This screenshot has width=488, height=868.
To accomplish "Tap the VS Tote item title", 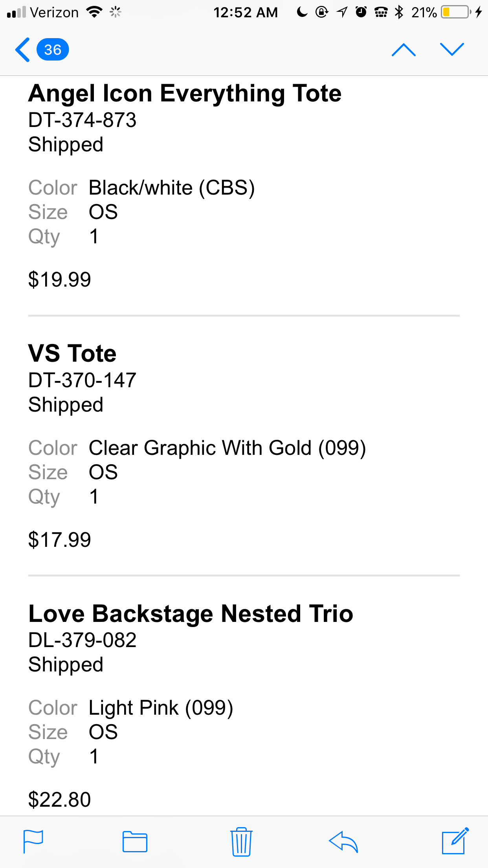I will pos(72,353).
